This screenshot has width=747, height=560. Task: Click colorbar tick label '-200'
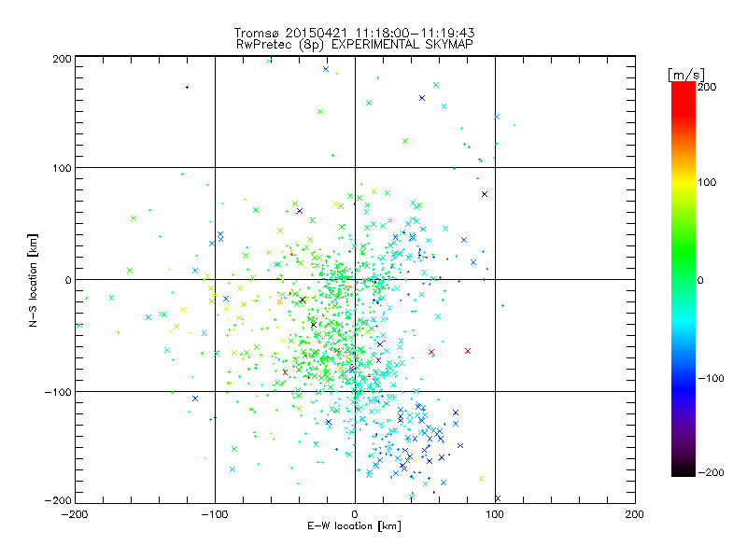pos(711,473)
